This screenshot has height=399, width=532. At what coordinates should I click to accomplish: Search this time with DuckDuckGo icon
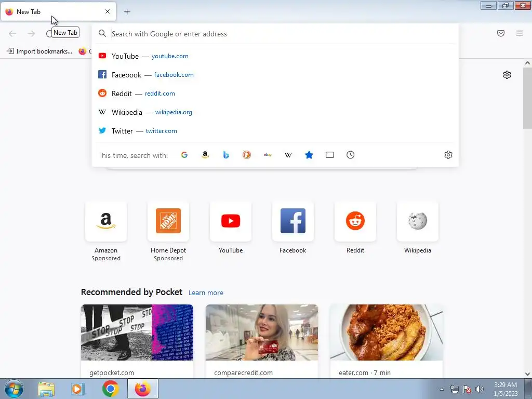click(x=247, y=155)
